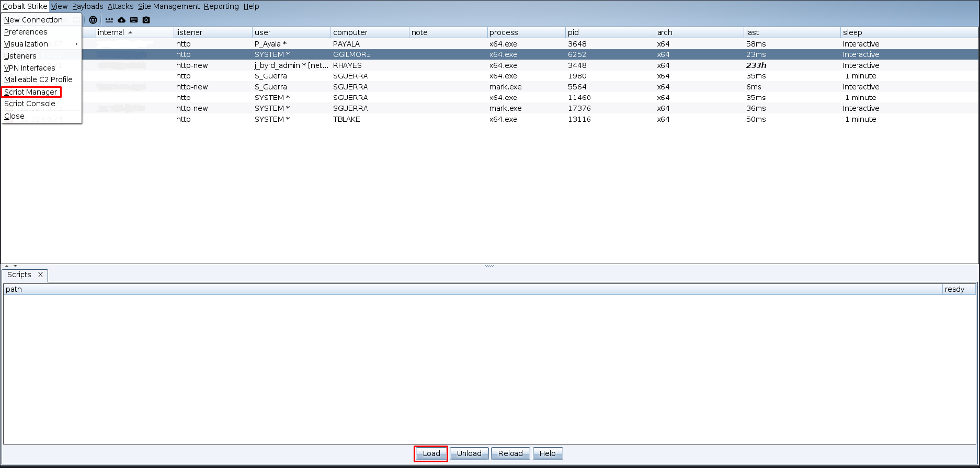Click pid 6252 in the selected row
Image resolution: width=980 pixels, height=468 pixels.
[x=577, y=54]
